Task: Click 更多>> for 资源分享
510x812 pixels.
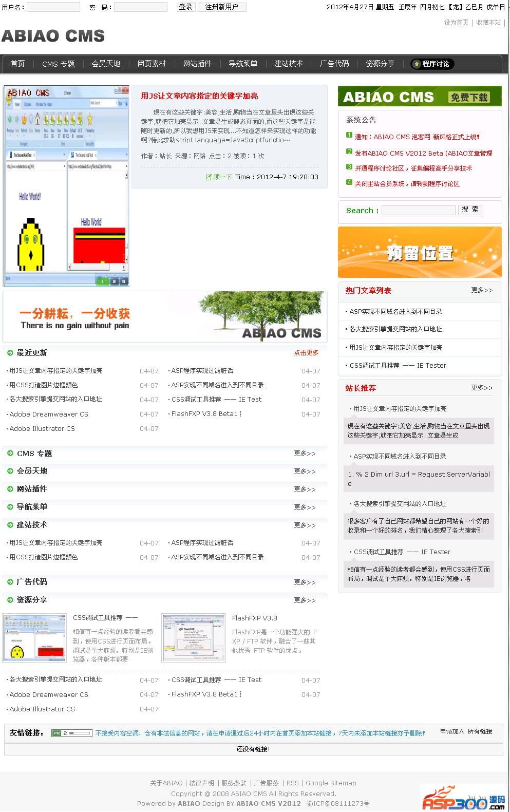Action: 305,600
